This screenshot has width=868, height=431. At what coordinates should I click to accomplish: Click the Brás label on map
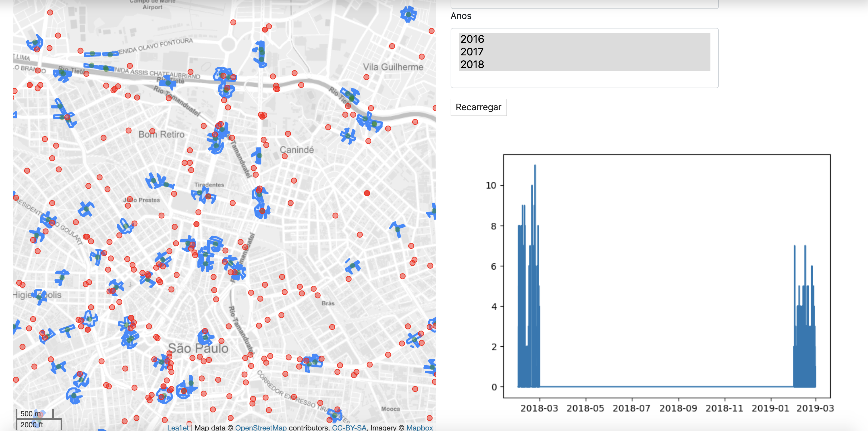click(x=328, y=303)
